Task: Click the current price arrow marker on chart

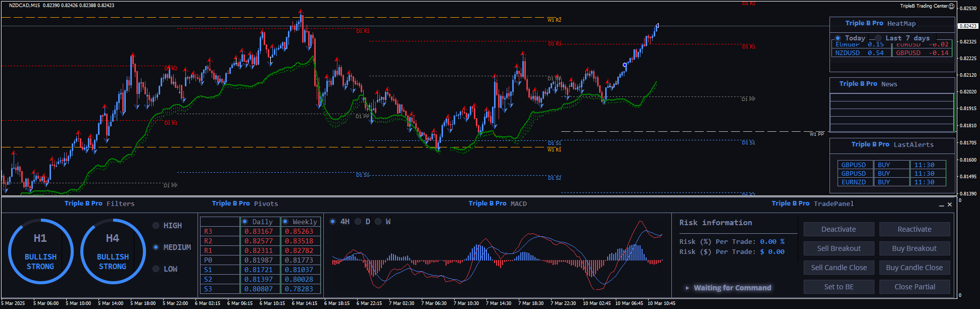Action: coord(657,25)
